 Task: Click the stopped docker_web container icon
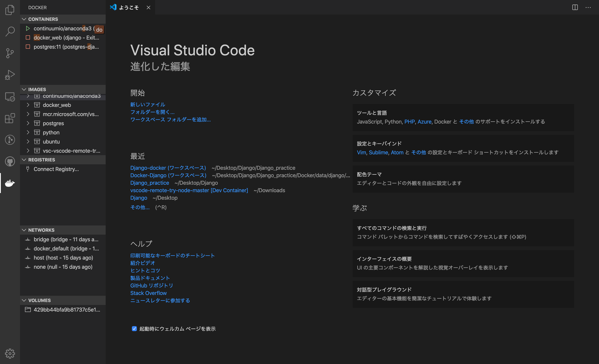(28, 37)
